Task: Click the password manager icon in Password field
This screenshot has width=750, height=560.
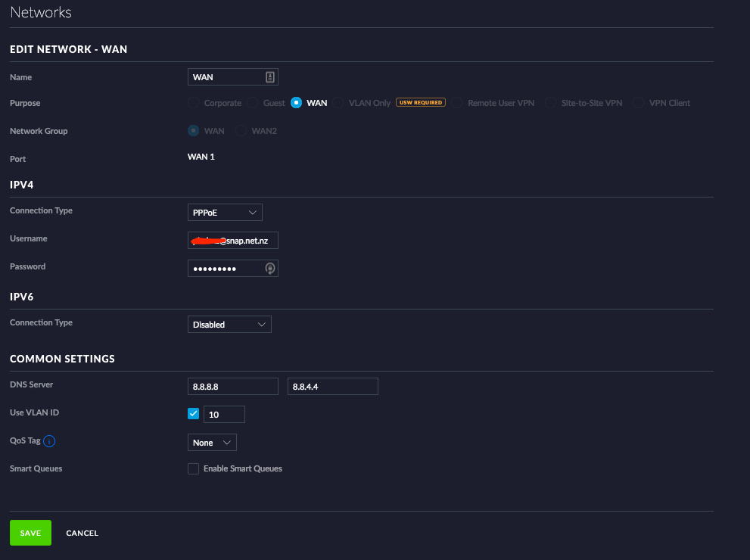Action: coord(269,269)
